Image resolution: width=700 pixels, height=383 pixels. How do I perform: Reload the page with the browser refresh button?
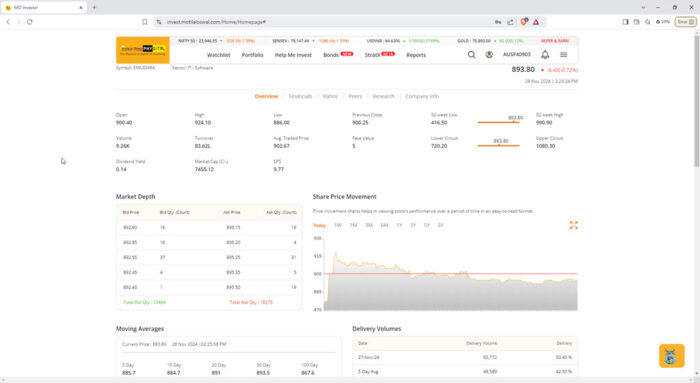coord(30,21)
